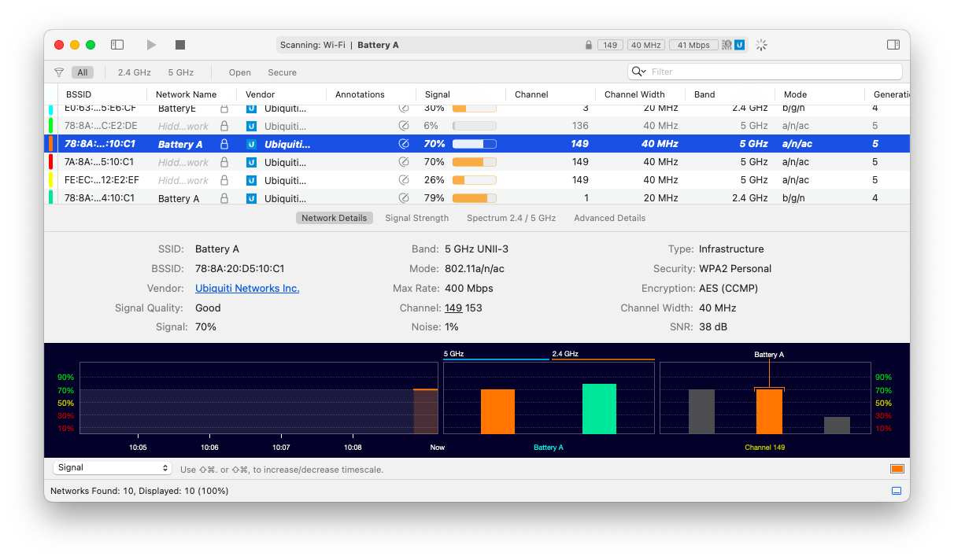Click the Channel 149 label under chart

pyautogui.click(x=765, y=448)
